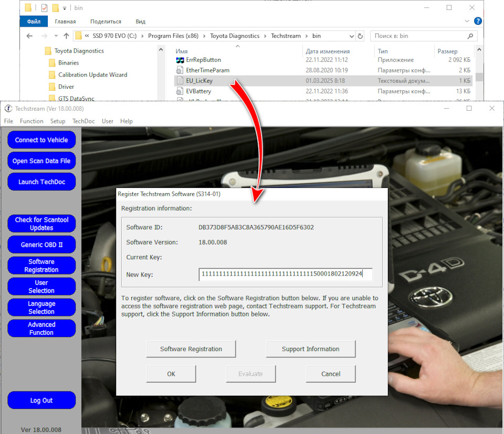Expand Explorer ribbon chevron
This screenshot has height=434, width=504.
click(x=467, y=21)
